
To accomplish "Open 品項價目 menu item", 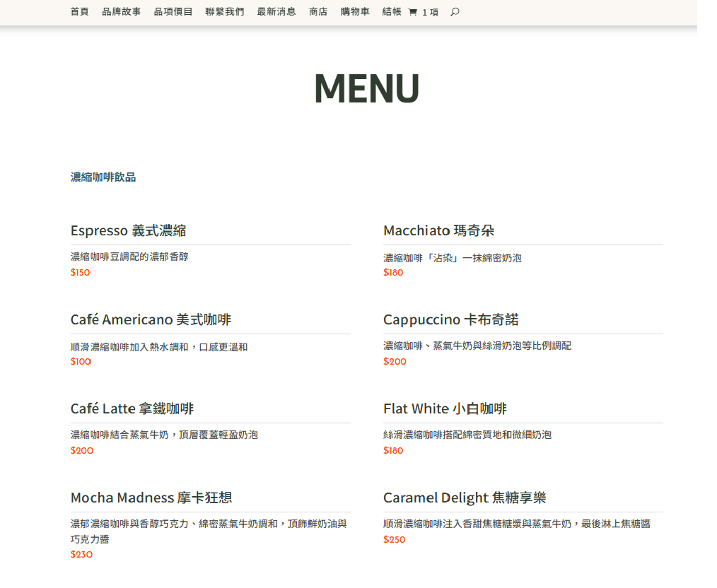I will 173,12.
